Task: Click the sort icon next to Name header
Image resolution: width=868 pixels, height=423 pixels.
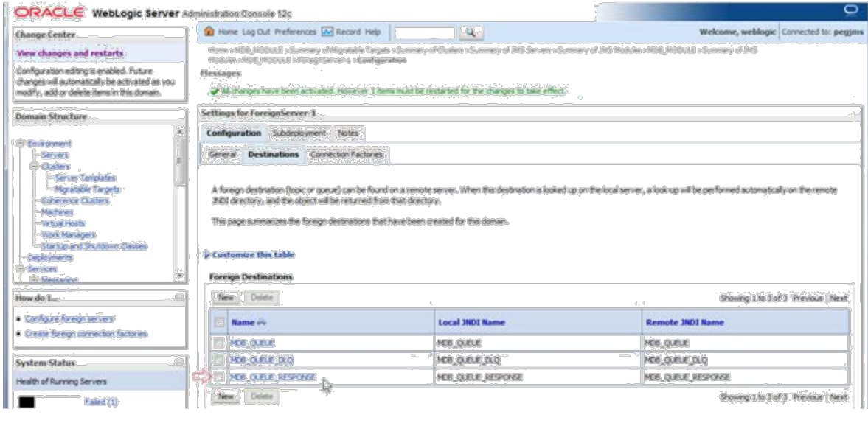Action: tap(261, 322)
